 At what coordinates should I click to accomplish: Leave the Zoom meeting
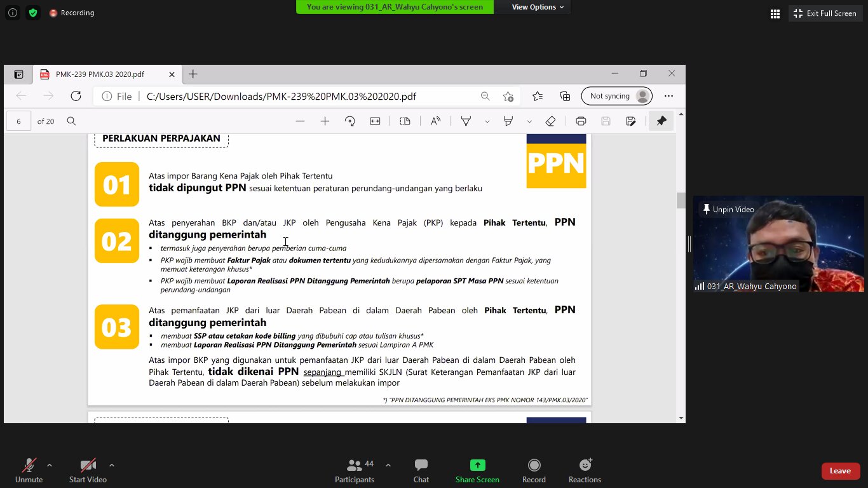840,471
